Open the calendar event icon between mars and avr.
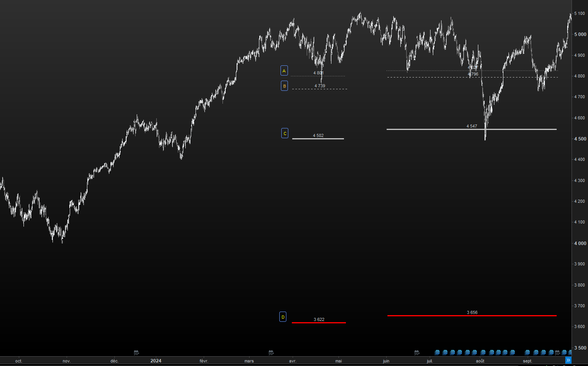This screenshot has width=588, height=366. (271, 353)
